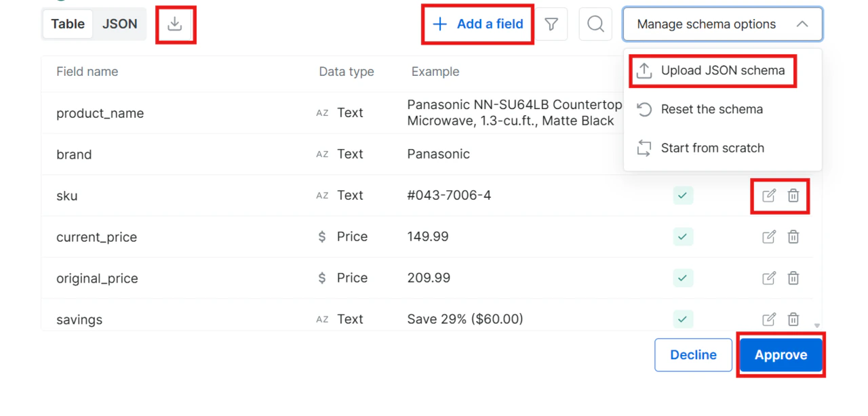
Task: Click the search magnifier icon
Action: (x=595, y=24)
